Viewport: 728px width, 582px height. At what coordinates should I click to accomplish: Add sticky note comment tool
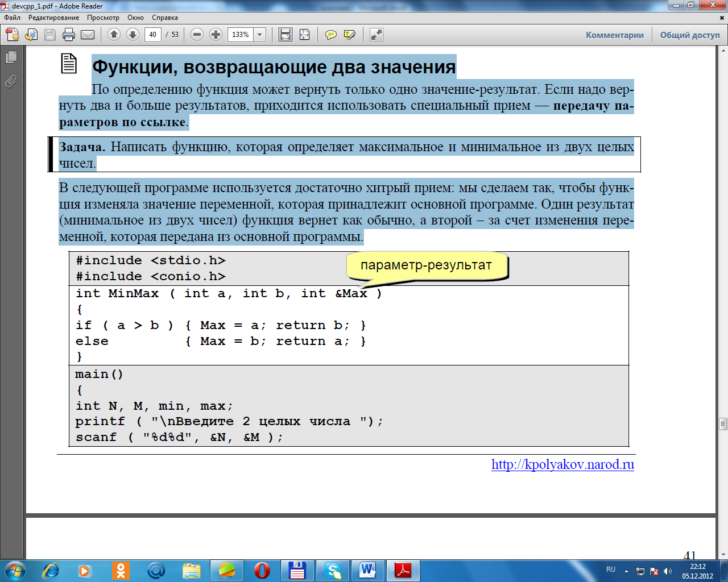pos(330,35)
